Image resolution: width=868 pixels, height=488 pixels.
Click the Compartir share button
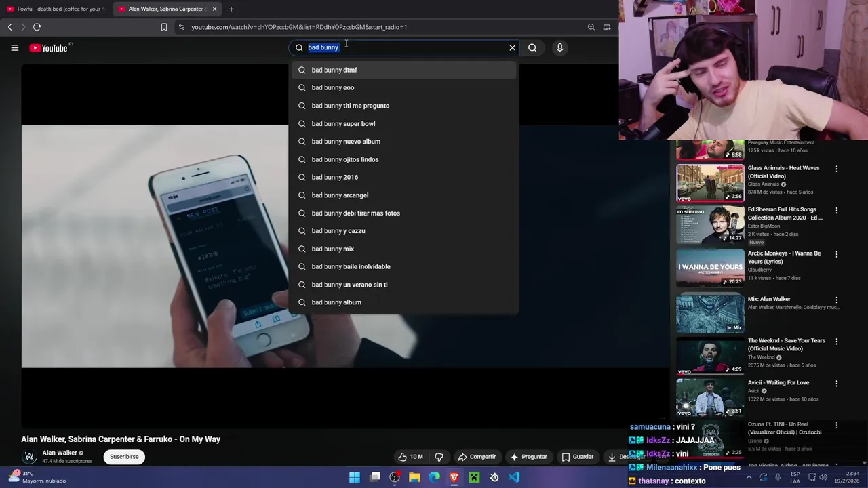[x=477, y=457]
